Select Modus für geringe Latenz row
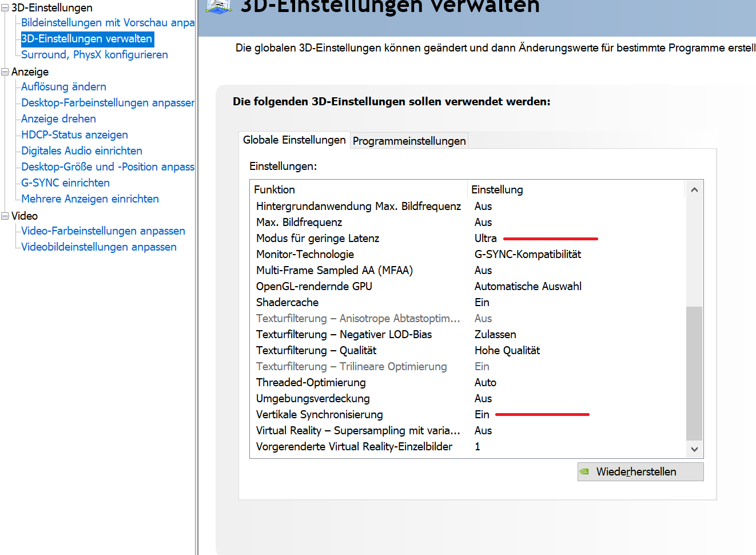756x555 pixels. 468,238
